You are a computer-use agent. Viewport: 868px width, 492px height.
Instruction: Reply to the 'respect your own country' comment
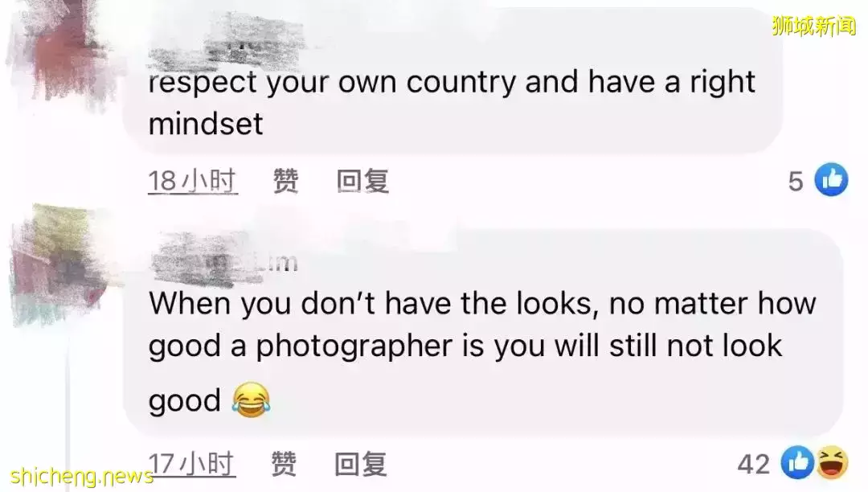(362, 181)
